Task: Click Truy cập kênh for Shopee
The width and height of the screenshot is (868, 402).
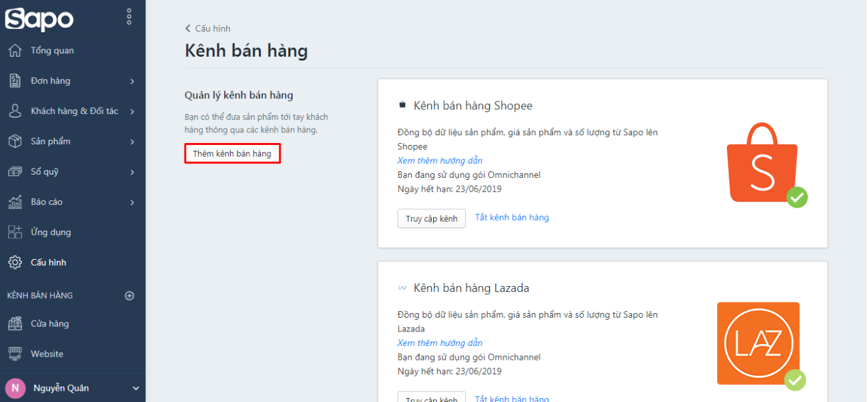Action: pyautogui.click(x=432, y=219)
